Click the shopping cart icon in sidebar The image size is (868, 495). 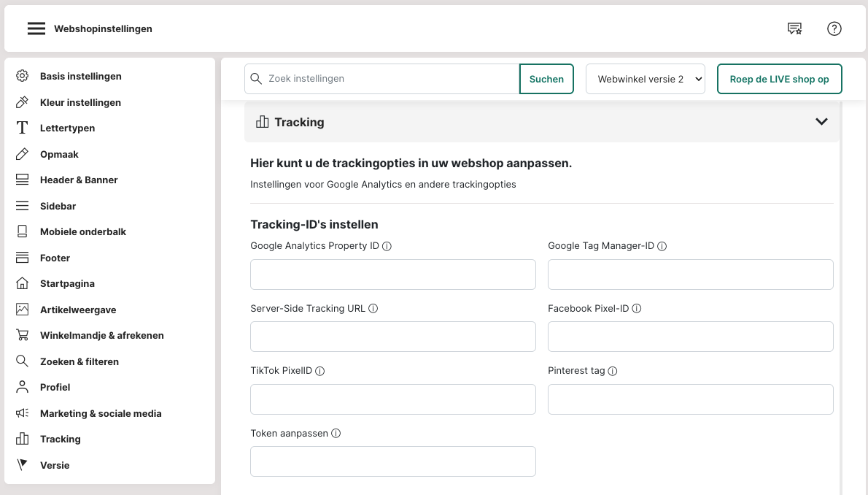23,335
